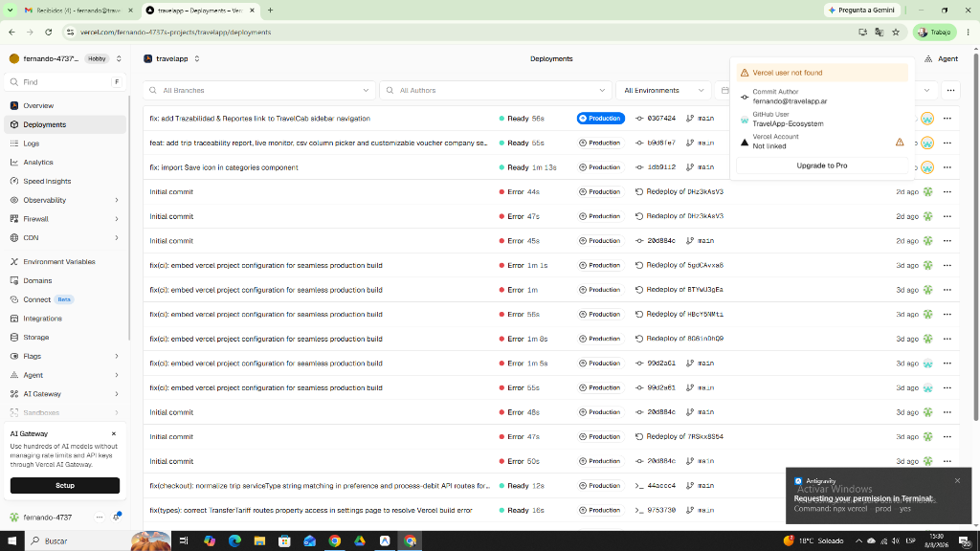Click commit hash b9d8fe7
This screenshot has width=980, height=551.
pyautogui.click(x=661, y=143)
